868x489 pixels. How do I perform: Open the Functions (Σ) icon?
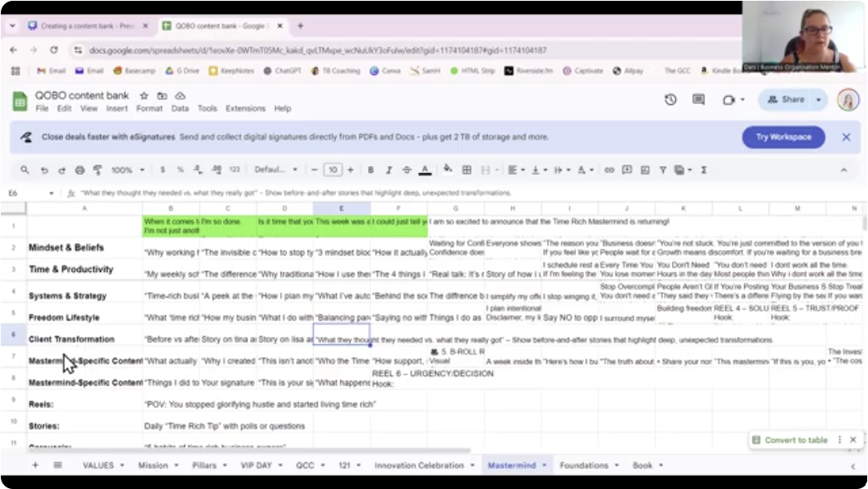point(702,169)
